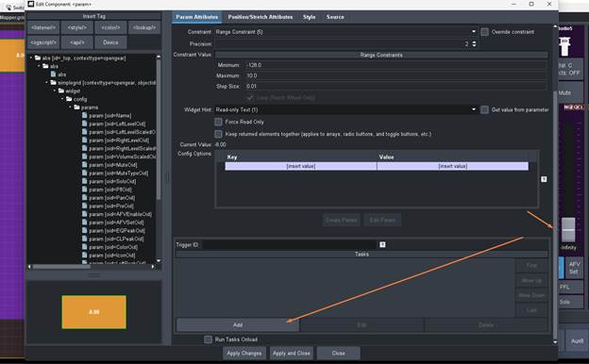
Task: Collapse the simplegrid tree node
Action: click(x=46, y=83)
